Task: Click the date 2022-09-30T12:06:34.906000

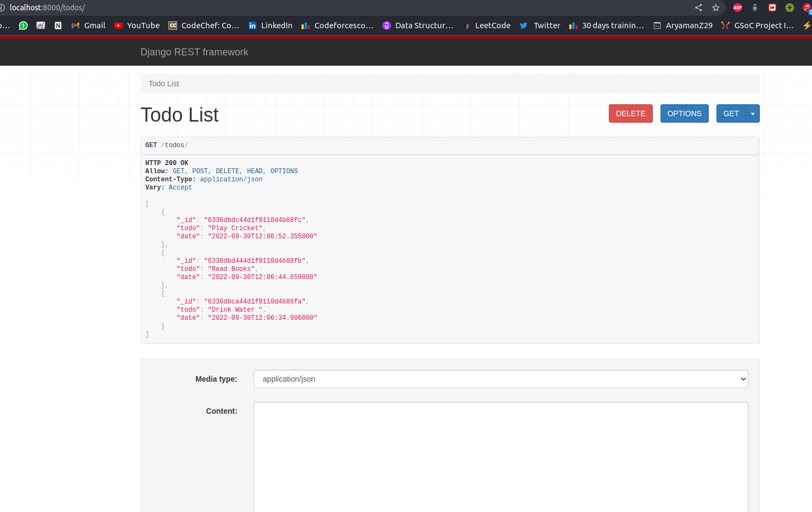Action: (262, 318)
